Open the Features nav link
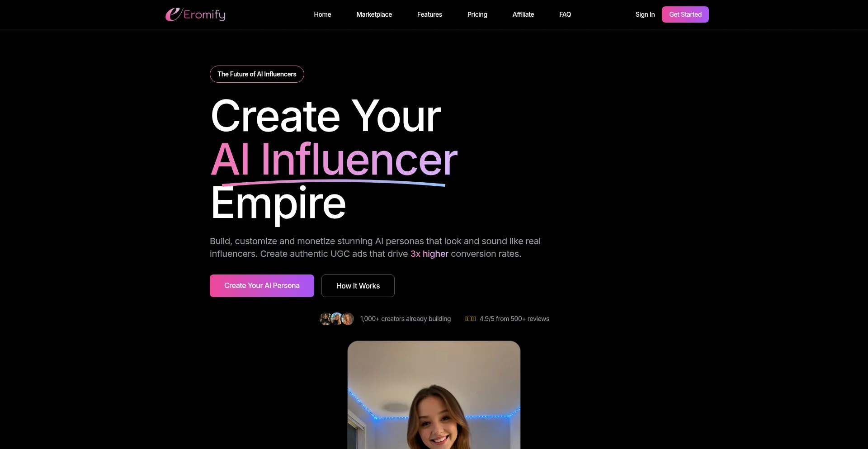The image size is (868, 449). [x=429, y=14]
